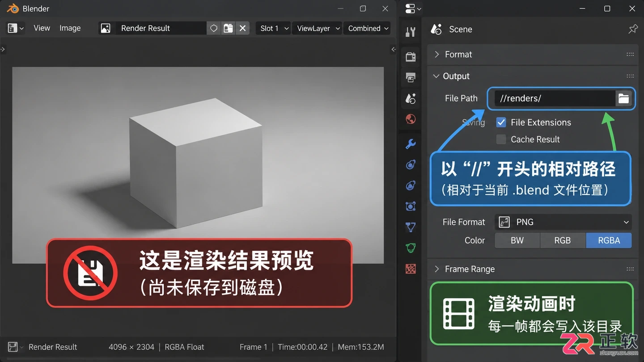
Task: Toggle the pin icon in properties header
Action: tap(633, 29)
